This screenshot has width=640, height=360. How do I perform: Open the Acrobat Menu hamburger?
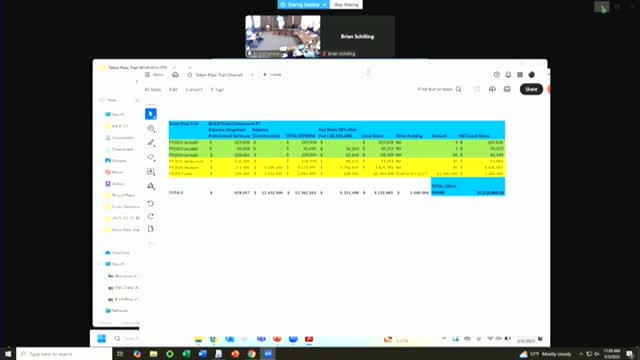154,75
